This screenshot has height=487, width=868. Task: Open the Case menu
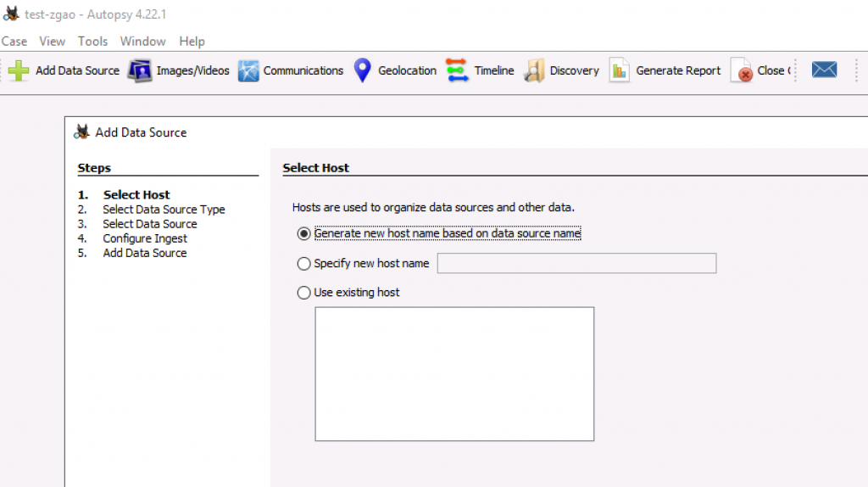click(x=14, y=41)
